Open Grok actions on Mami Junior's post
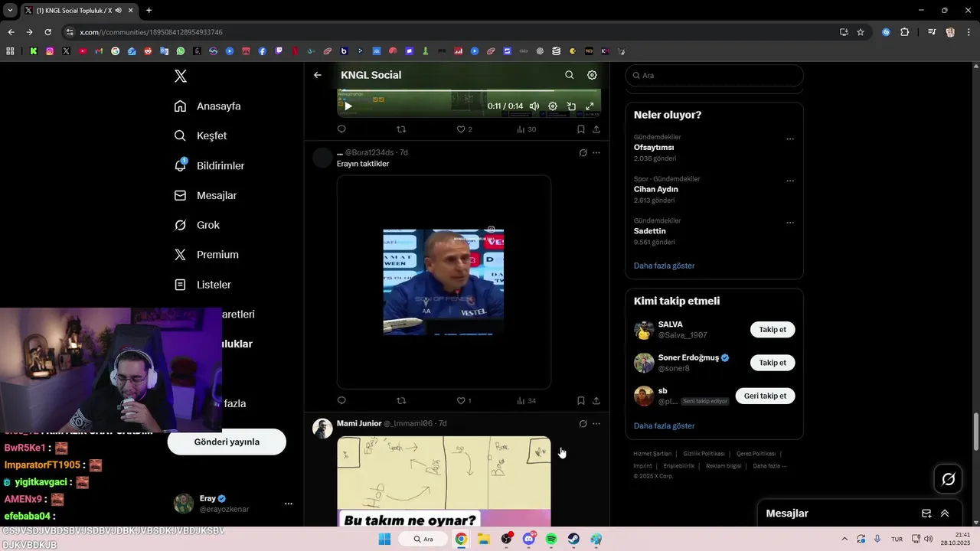Image resolution: width=980 pixels, height=551 pixels. click(x=583, y=423)
